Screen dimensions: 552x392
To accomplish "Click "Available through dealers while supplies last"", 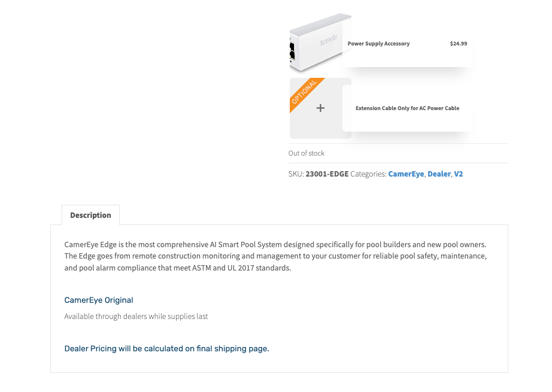I will tap(136, 316).
